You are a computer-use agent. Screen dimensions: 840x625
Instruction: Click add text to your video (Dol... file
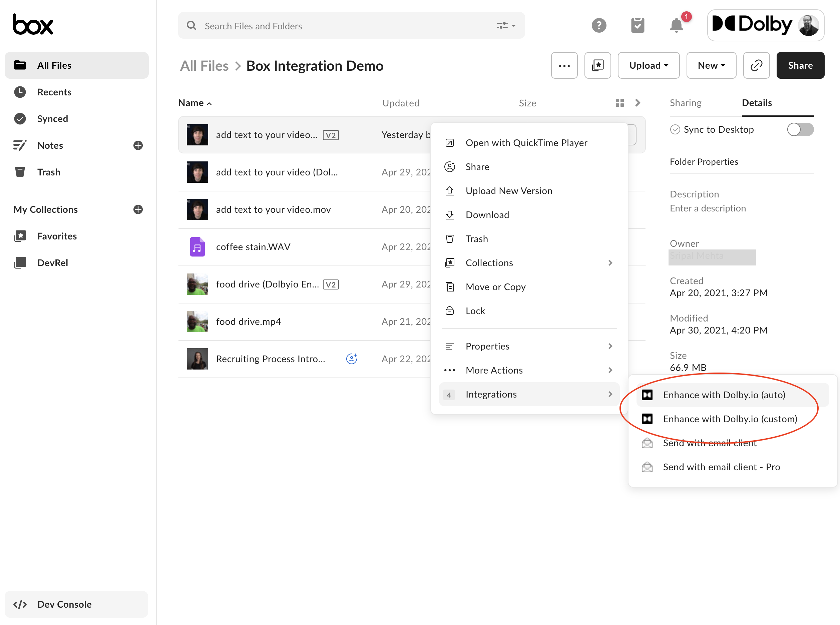[x=277, y=172]
